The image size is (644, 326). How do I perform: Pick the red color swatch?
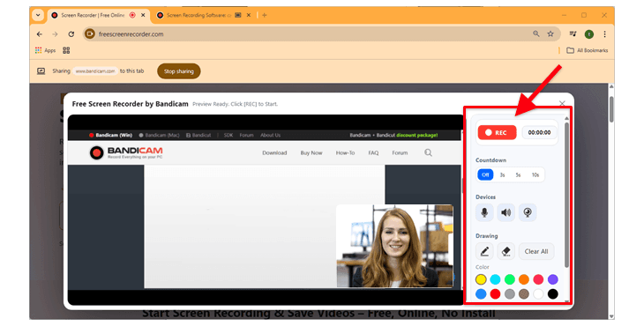tap(495, 293)
